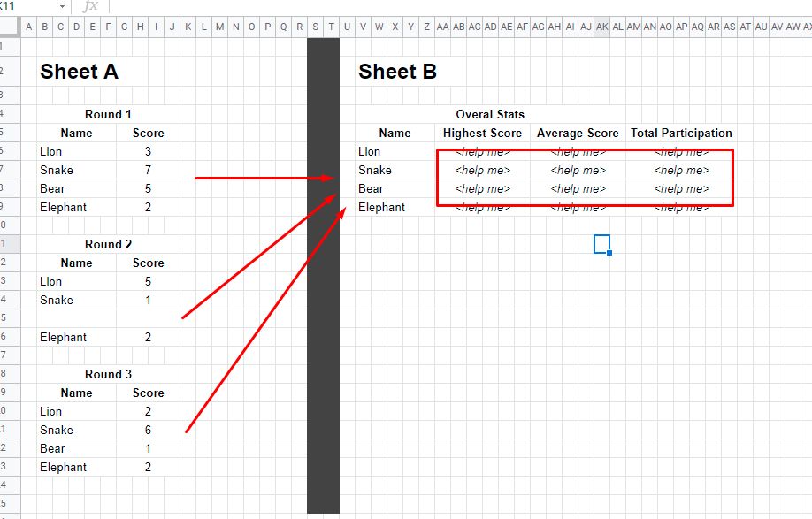Click Lion's Round 2 score "5"
Viewport: 812px width, 519px height.
148,281
